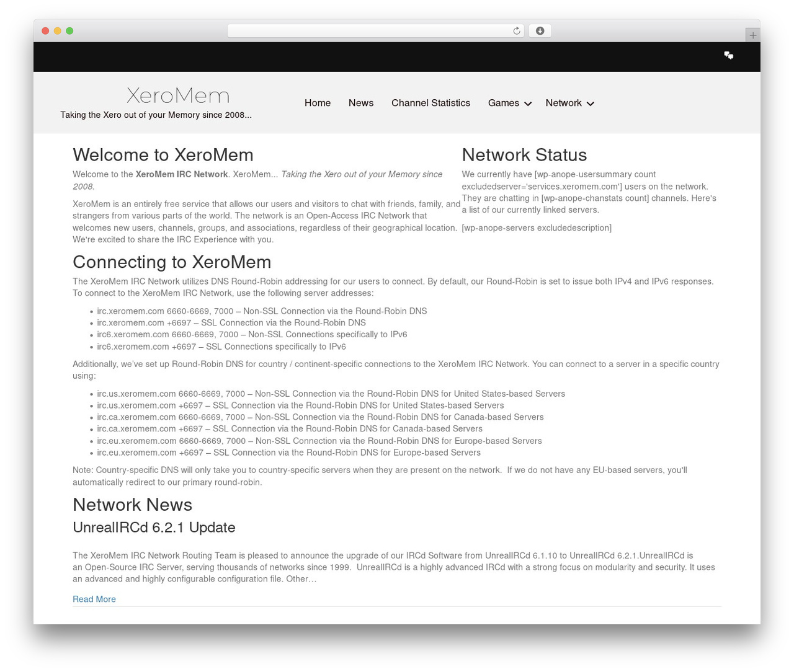Expand the Network menu chevron

(x=591, y=104)
